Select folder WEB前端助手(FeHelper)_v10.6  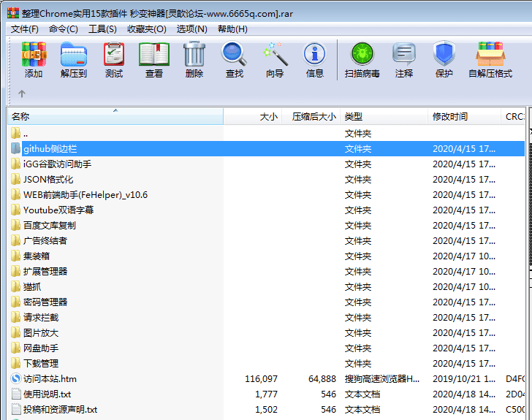pos(85,195)
